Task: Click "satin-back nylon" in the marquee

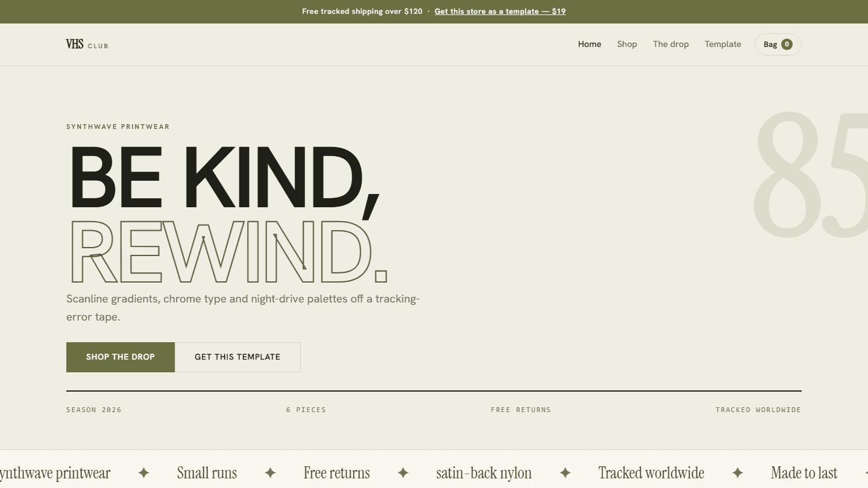Action: [x=484, y=473]
